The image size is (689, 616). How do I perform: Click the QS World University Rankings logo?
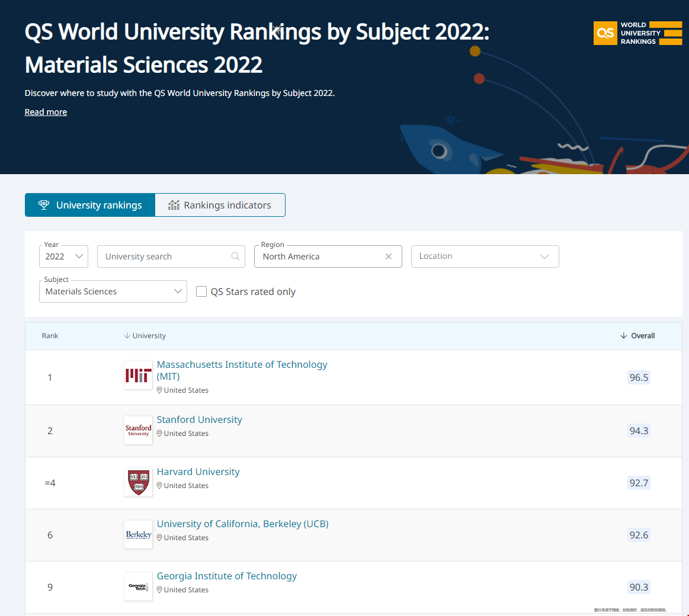pos(637,33)
